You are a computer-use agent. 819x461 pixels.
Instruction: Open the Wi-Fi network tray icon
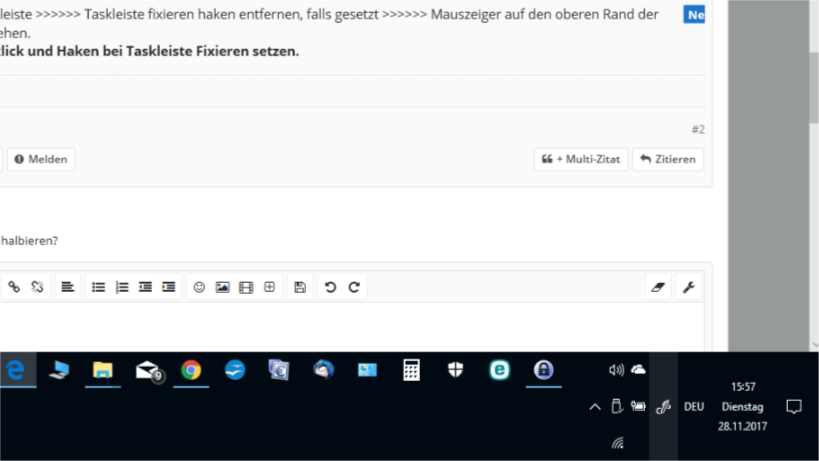(x=618, y=443)
